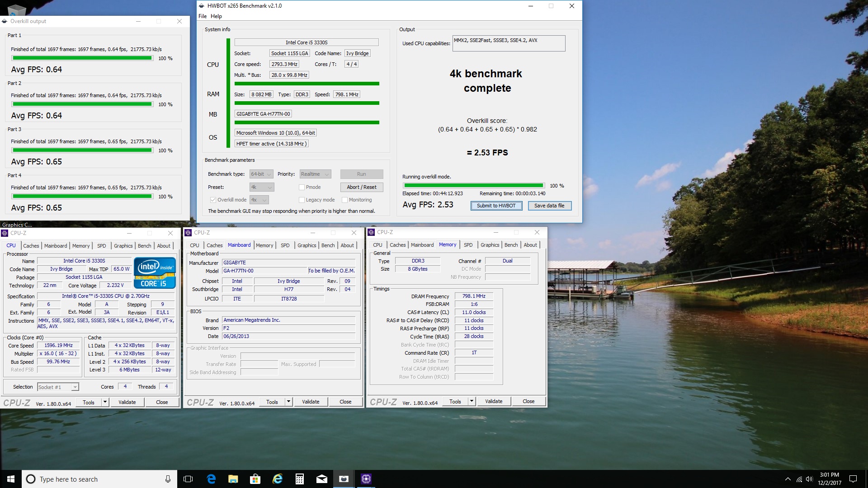Screen dimensions: 868x488
Task: Click Save data file button
Action: coord(549,206)
